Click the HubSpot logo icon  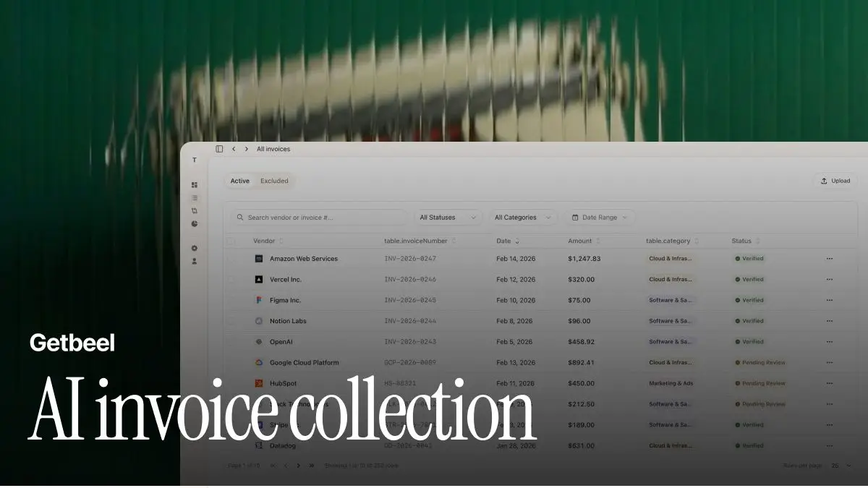259,383
